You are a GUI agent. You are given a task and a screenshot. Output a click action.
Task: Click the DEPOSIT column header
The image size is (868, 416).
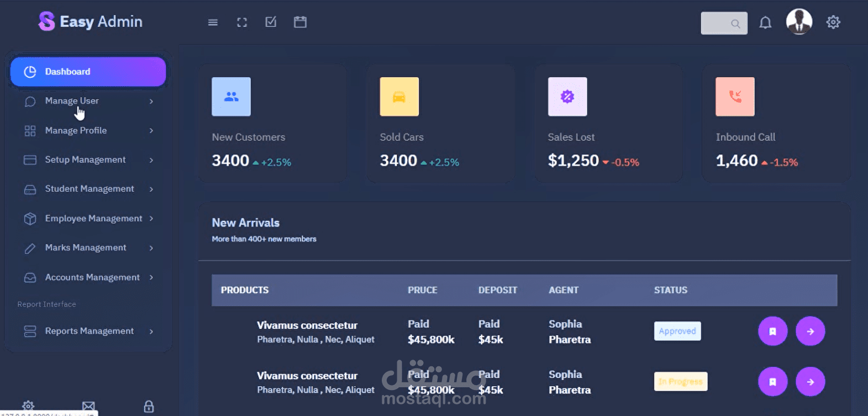click(498, 290)
